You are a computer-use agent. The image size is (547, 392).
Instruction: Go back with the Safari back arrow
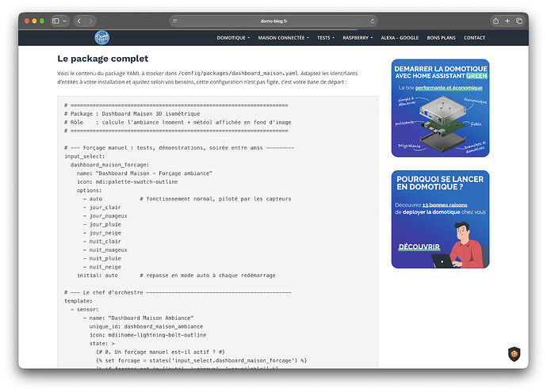click(79, 21)
